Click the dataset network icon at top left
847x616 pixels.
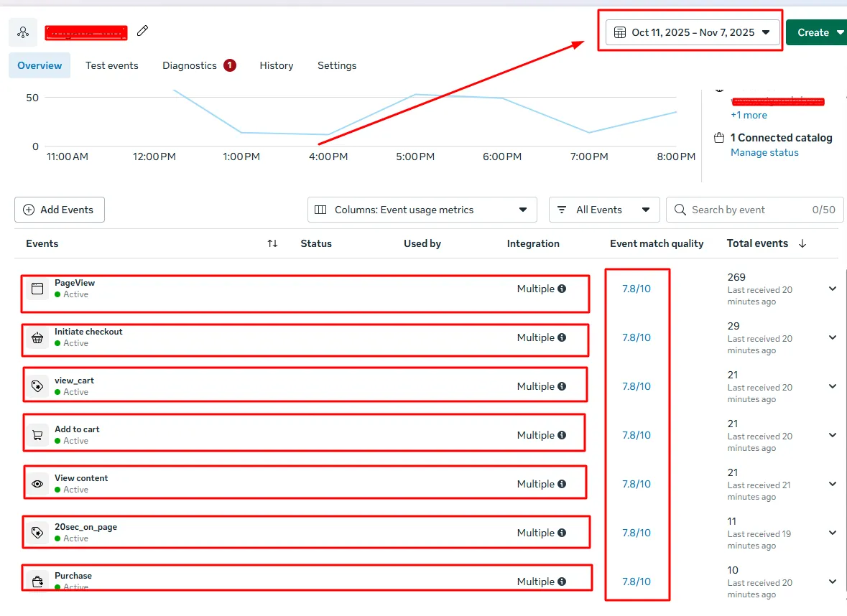click(x=23, y=32)
